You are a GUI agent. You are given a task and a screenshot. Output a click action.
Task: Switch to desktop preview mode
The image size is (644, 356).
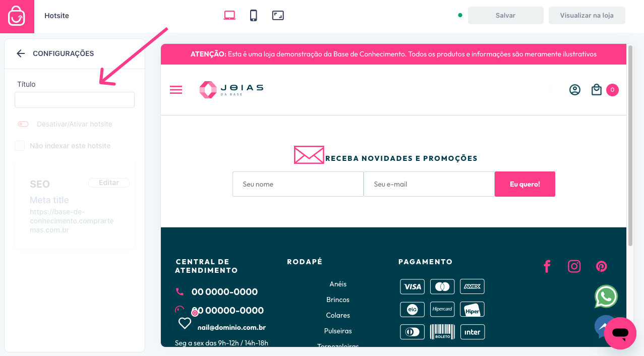229,15
